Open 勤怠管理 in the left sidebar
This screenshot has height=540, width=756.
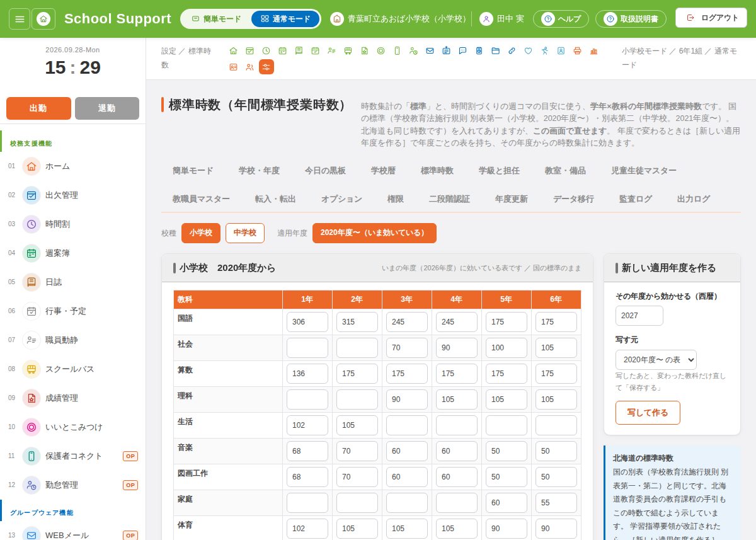click(x=73, y=485)
